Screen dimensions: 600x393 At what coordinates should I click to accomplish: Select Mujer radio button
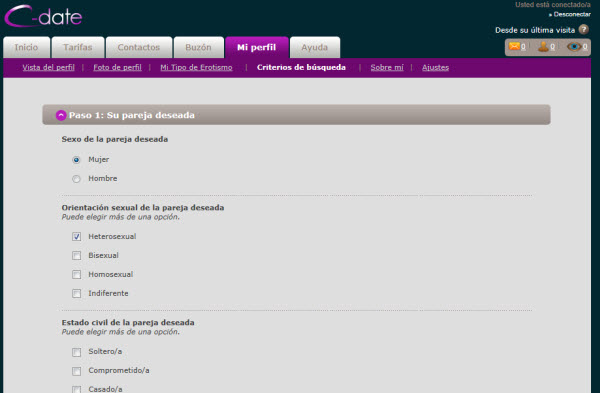pyautogui.click(x=76, y=160)
